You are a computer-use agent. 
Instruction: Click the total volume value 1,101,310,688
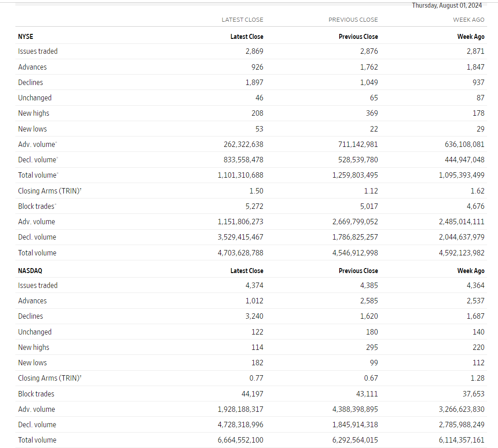click(241, 175)
